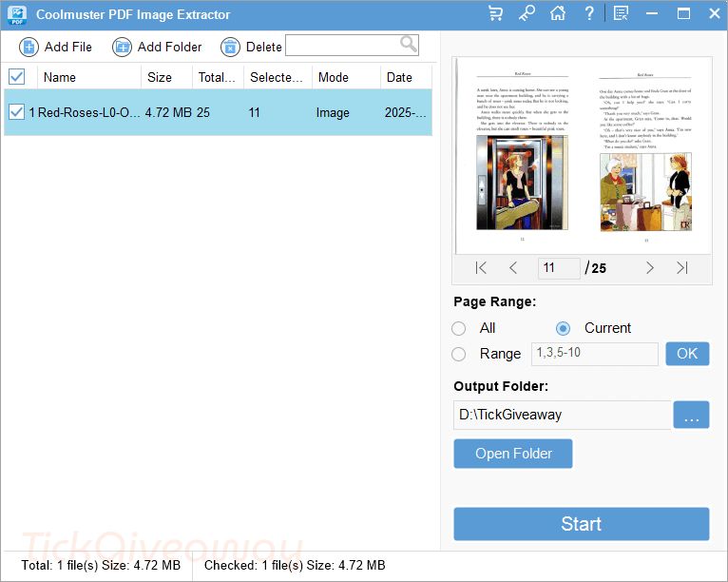Maximize the Coolmuster window
Screen dimensions: 728x582
[683, 13]
